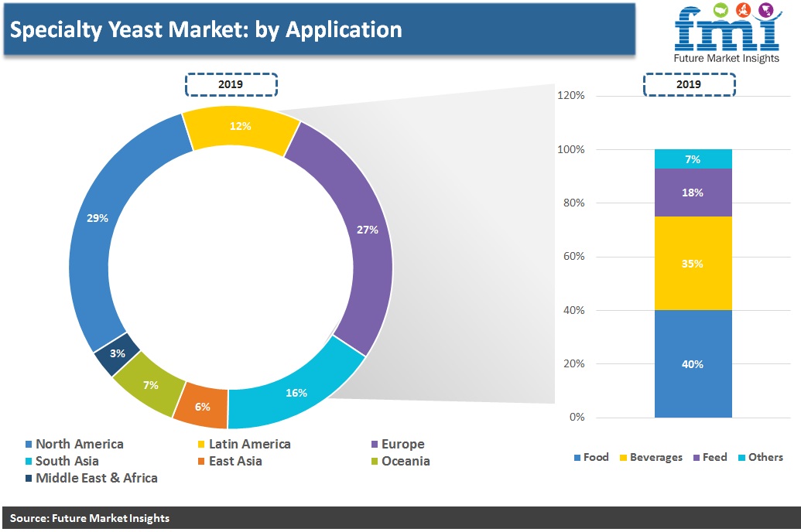Screen dimensions: 801x532
Task: Click the fmi Future Market Insights logo
Action: pyautogui.click(x=727, y=34)
